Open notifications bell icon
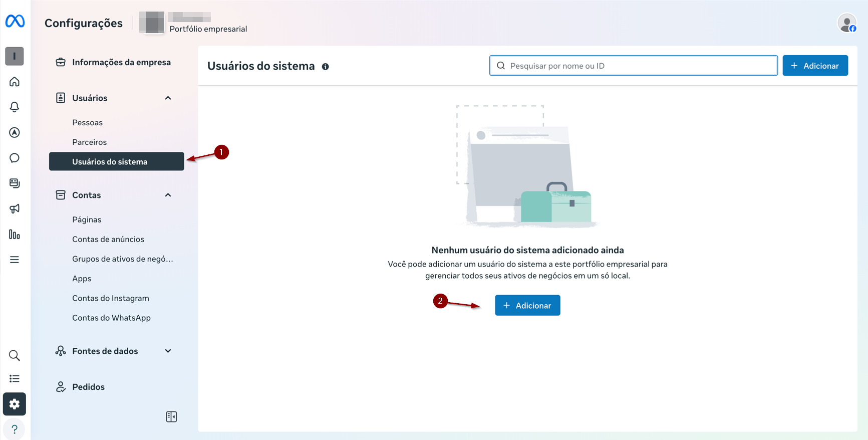 (x=15, y=107)
